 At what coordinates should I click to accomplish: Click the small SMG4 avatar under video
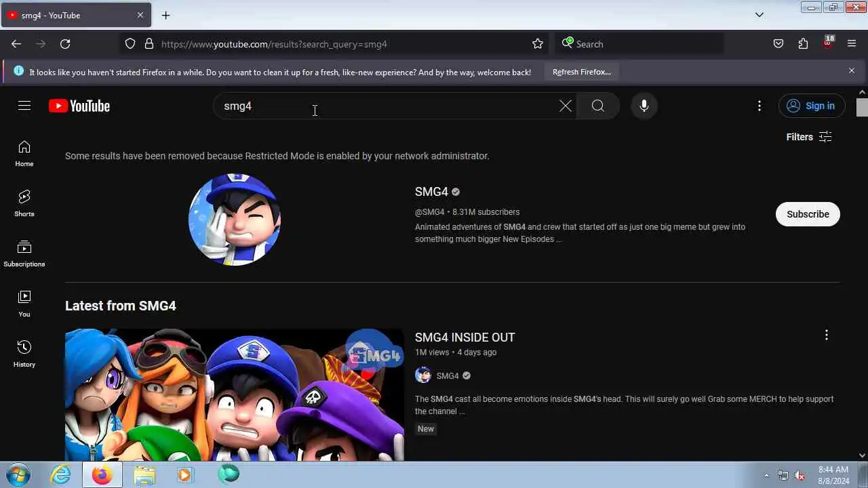423,375
